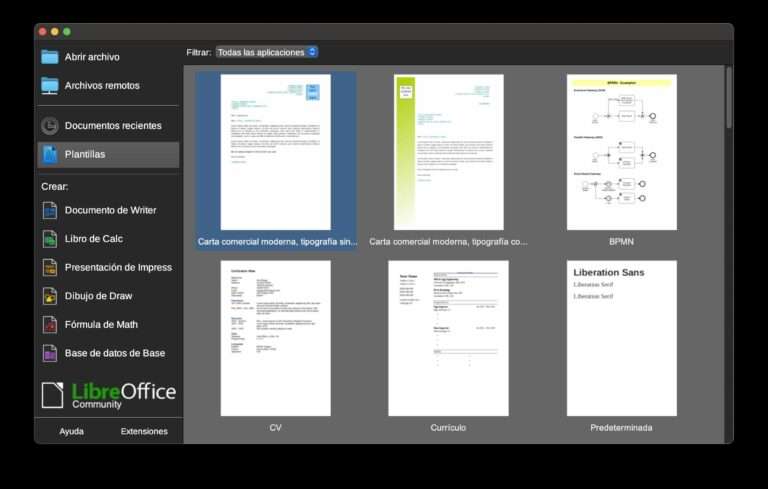This screenshot has height=489, width=768.
Task: Click the LibreOffice Community logo
Action: [x=109, y=395]
